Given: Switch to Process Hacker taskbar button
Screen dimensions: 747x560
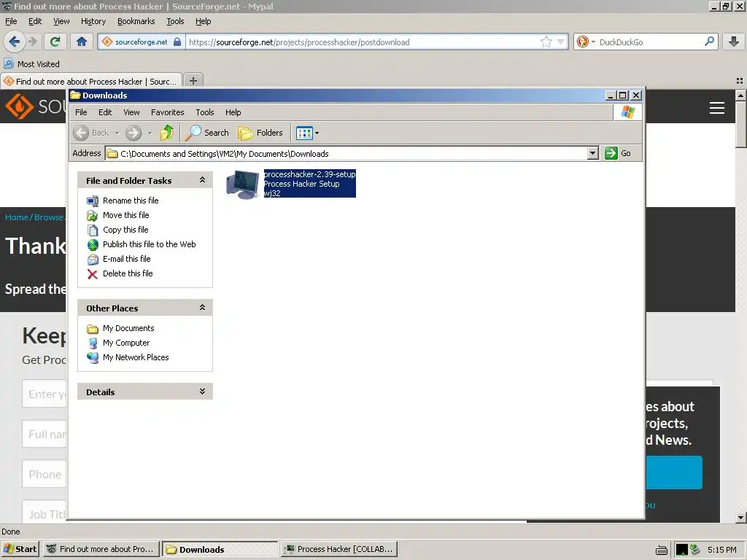Looking at the screenshot, I should (339, 549).
